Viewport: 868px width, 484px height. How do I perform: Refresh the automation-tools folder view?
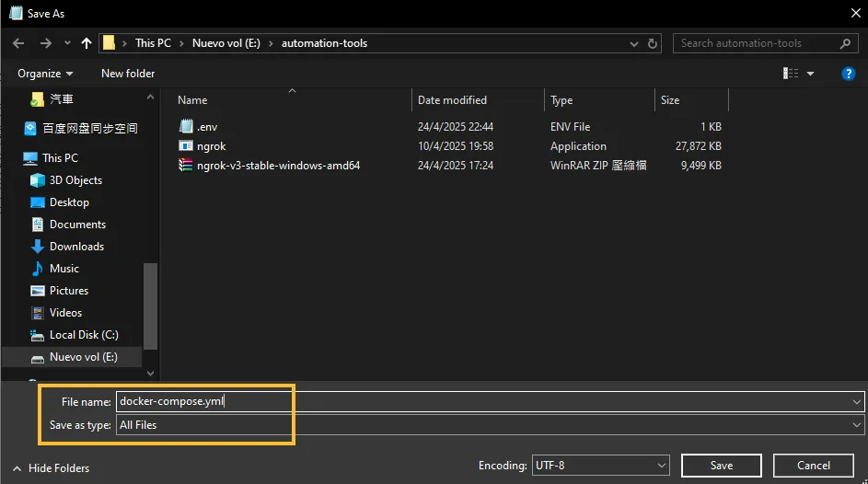(653, 43)
